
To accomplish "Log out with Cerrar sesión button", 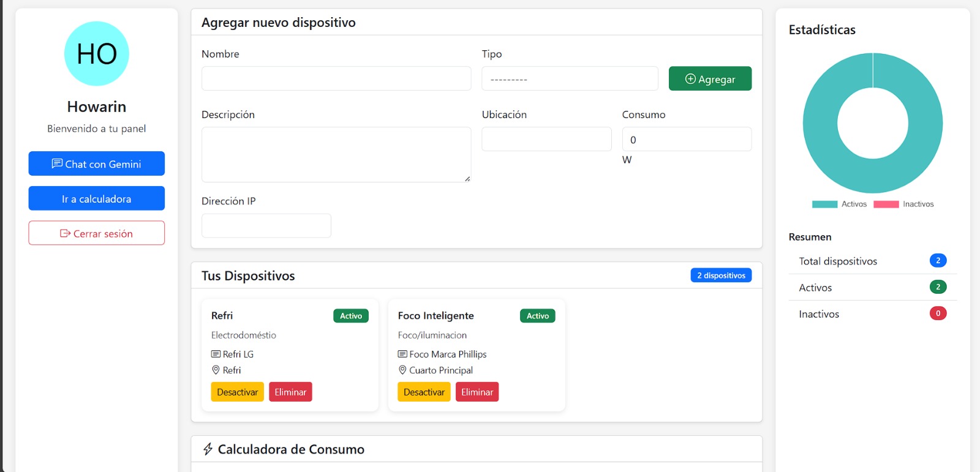I will coord(97,233).
